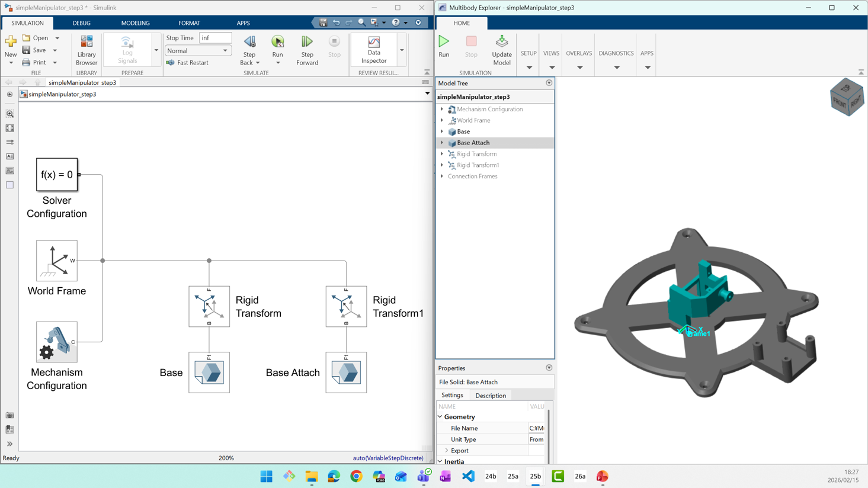Click the view orientation cube

tap(846, 98)
